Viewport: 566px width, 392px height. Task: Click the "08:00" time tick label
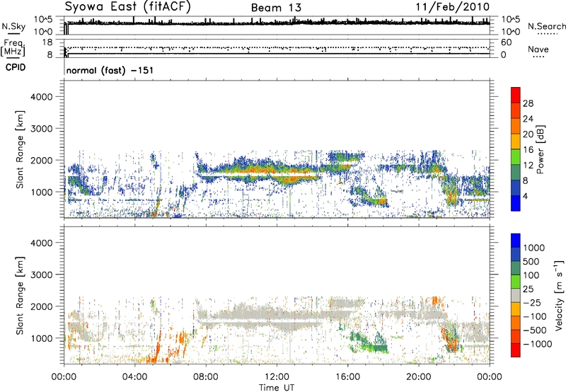click(206, 377)
